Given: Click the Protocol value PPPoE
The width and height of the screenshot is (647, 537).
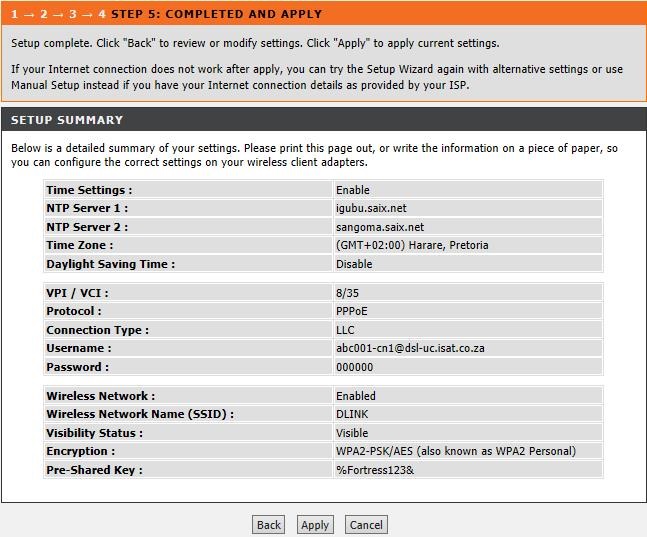Looking at the screenshot, I should 352,311.
